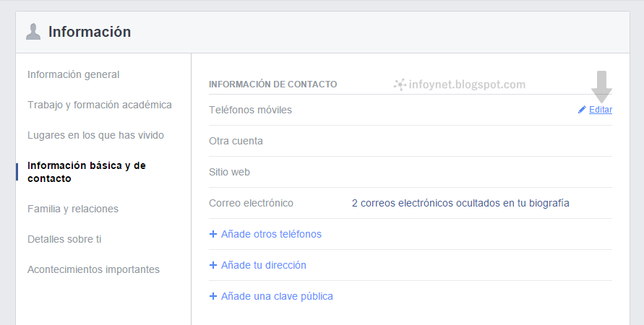Click the person silhouette icon beside Información
The width and height of the screenshot is (644, 325).
tap(33, 32)
